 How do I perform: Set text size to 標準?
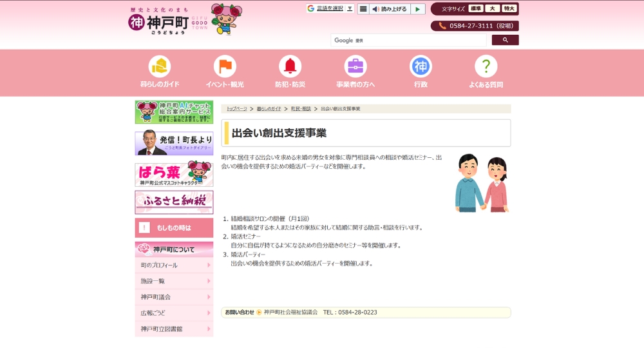pos(476,8)
